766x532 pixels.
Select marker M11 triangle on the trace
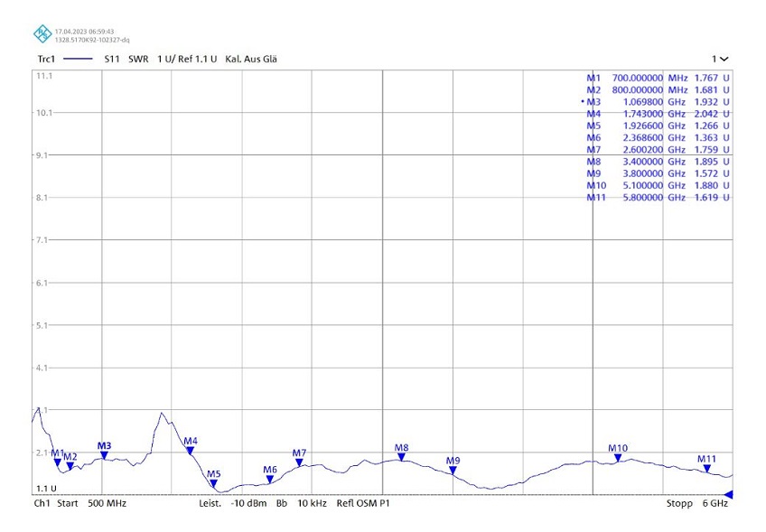pyautogui.click(x=707, y=469)
